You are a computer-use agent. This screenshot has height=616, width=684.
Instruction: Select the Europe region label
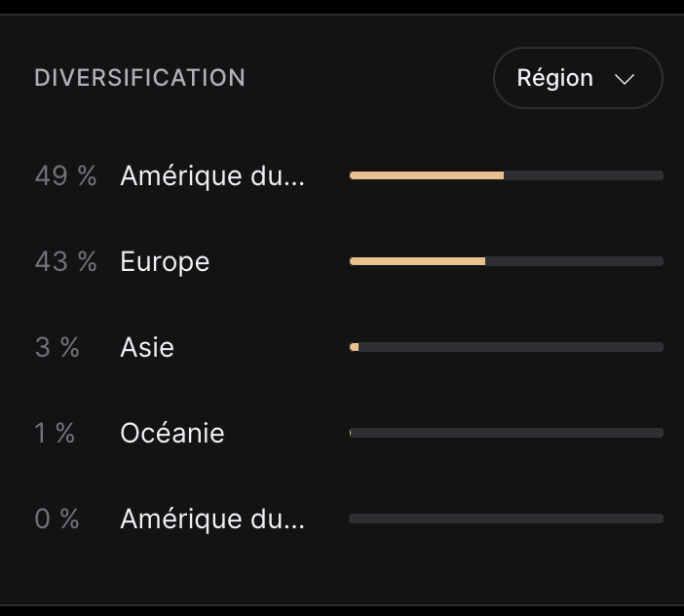165,261
